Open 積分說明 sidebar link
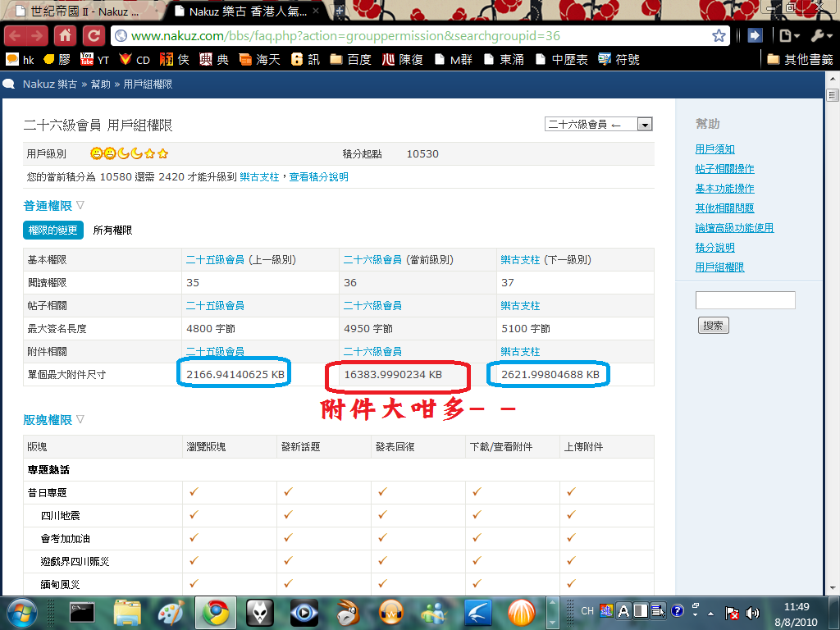This screenshot has width=840, height=630. [x=714, y=248]
